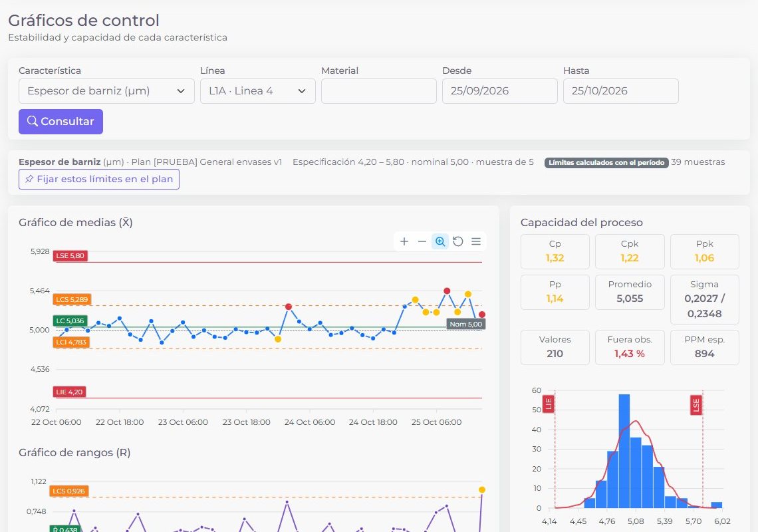The width and height of the screenshot is (758, 532).
Task: Click the last red point on means chart
Action: point(482,315)
